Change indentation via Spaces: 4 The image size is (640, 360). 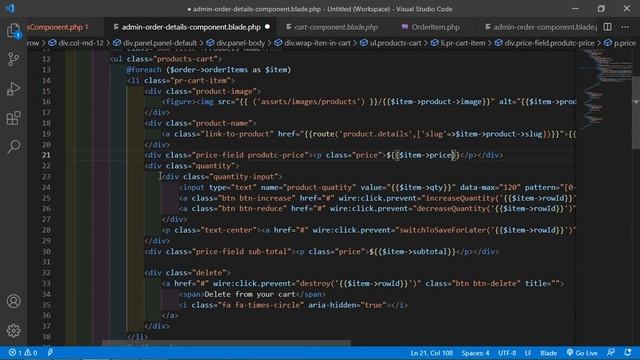click(x=476, y=353)
